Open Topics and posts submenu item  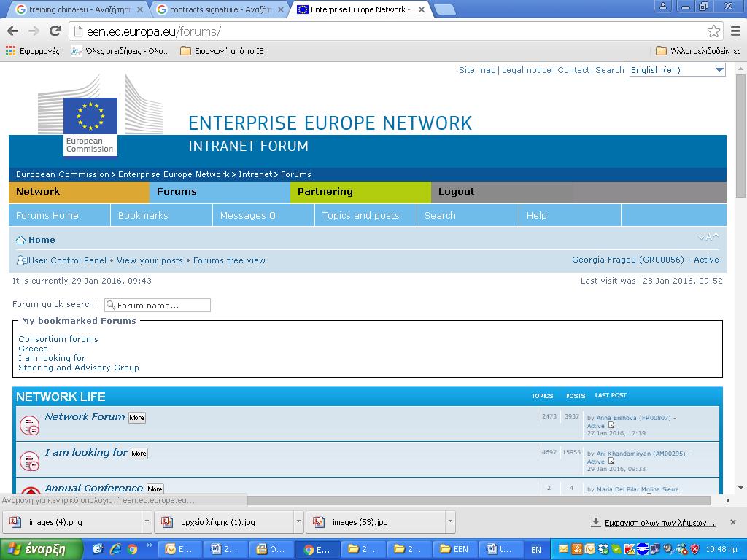tap(366, 216)
